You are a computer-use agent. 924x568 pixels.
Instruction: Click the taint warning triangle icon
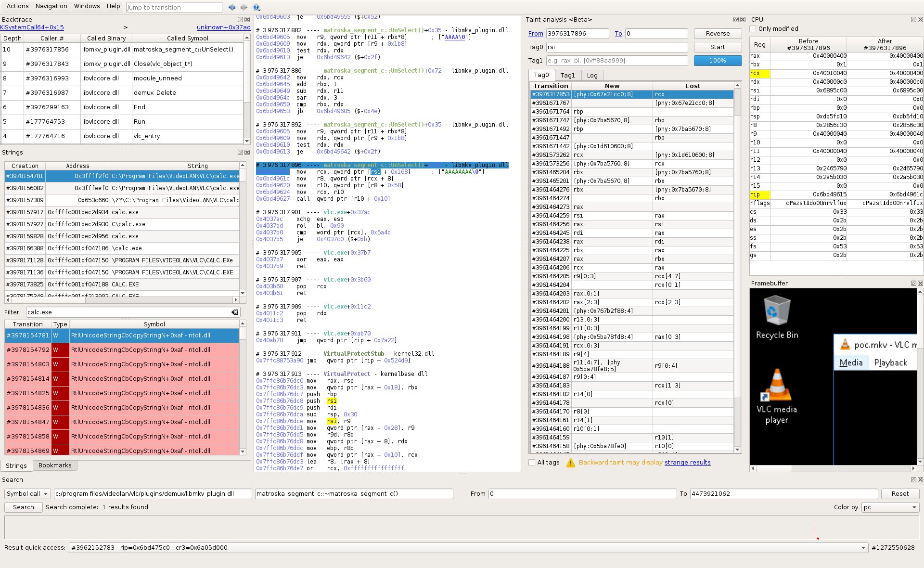pos(571,463)
